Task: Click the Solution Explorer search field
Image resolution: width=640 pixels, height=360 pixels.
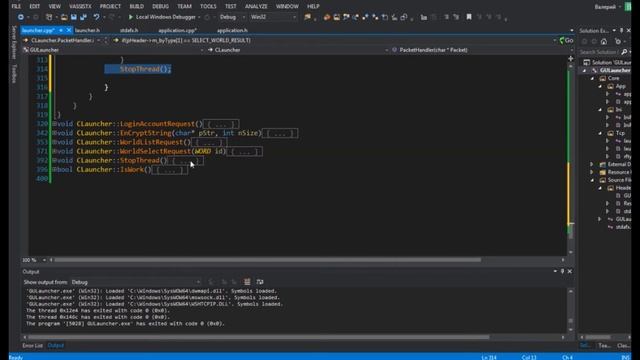Action: click(599, 52)
